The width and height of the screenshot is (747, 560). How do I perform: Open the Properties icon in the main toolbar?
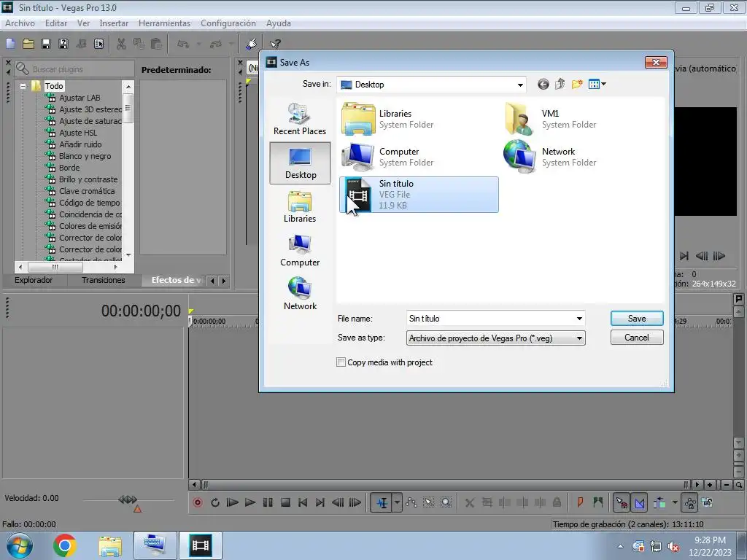click(x=98, y=44)
